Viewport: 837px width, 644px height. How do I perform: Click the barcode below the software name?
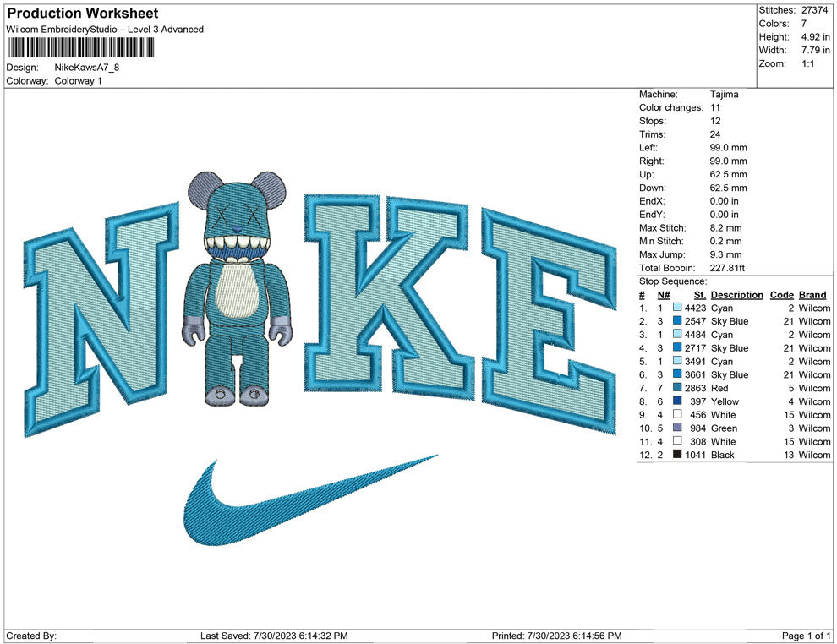[81, 48]
